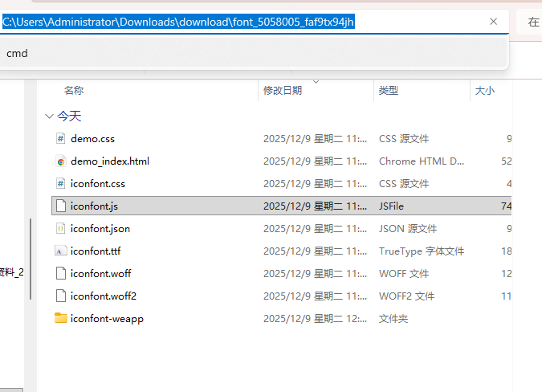Click the left navigation pane scrollbar
Image resolution: width=542 pixels, height=392 pixels.
[31, 259]
